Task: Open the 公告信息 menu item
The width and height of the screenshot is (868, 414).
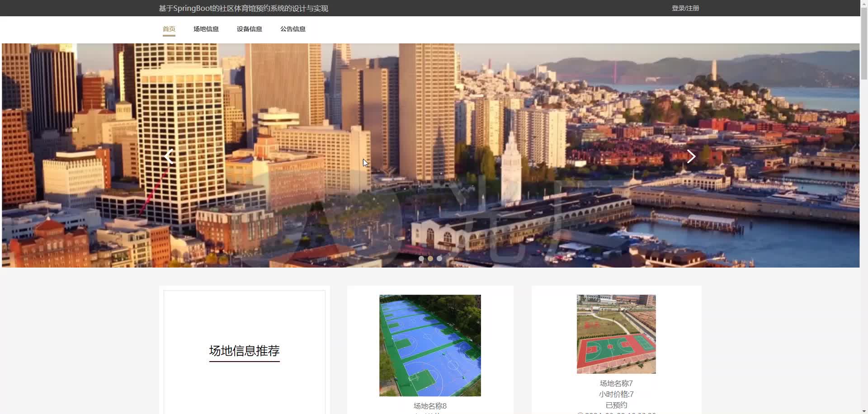Action: 293,29
